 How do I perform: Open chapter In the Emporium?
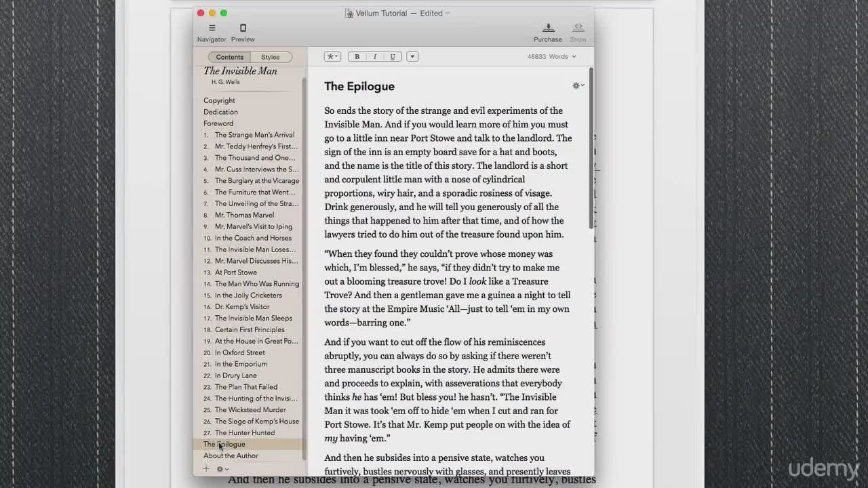coord(241,365)
